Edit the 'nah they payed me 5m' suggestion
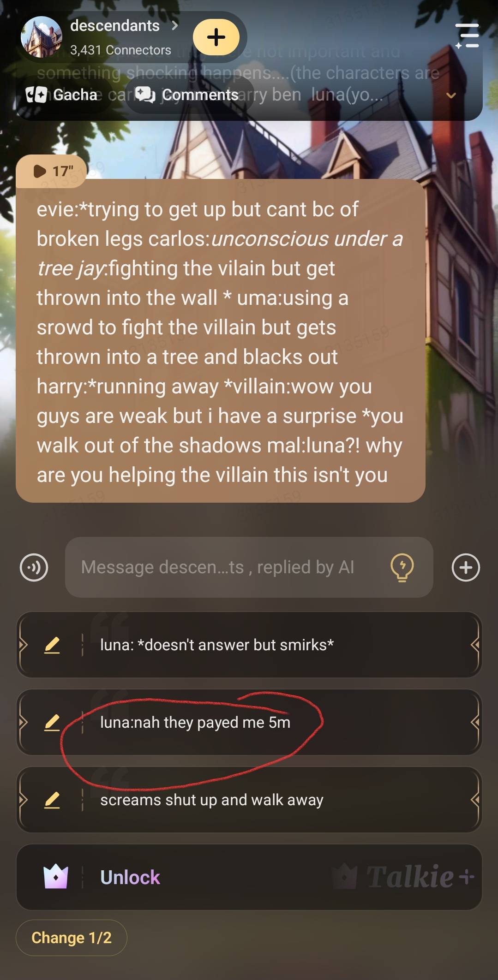This screenshot has width=498, height=980. click(x=52, y=722)
